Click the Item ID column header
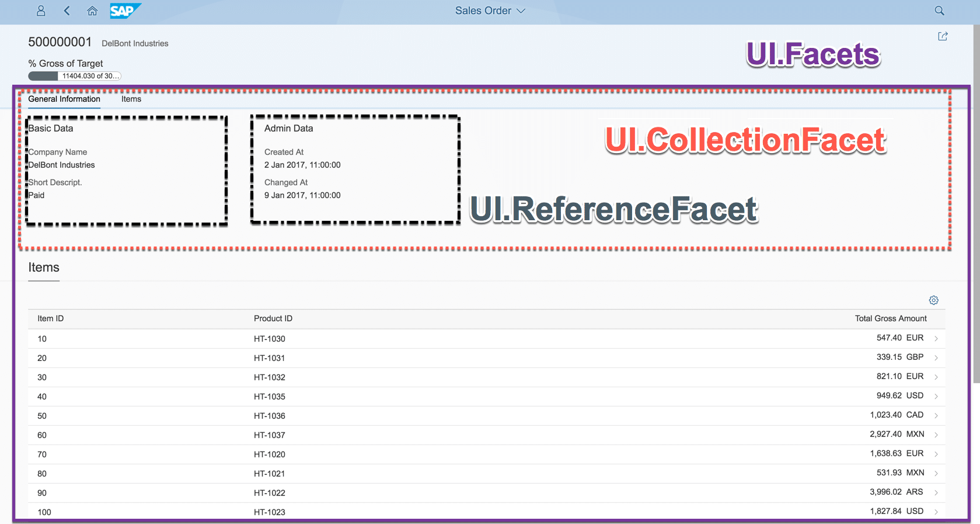Viewport: 980px width, 524px height. (x=51, y=318)
